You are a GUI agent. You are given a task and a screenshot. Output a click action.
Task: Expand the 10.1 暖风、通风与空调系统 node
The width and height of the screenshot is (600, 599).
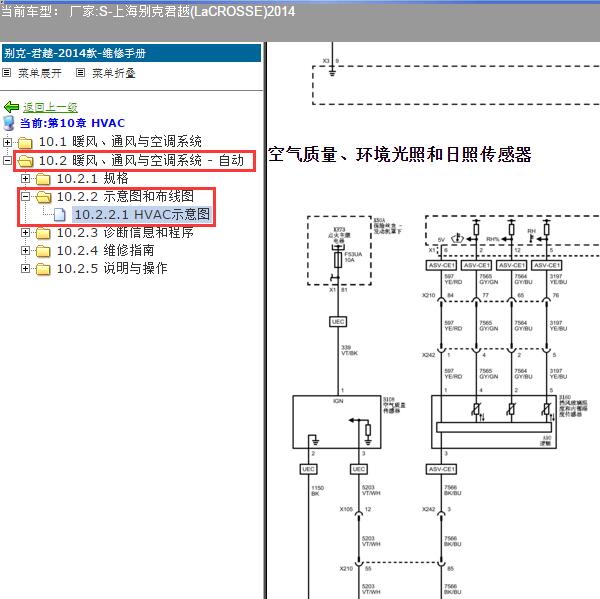pyautogui.click(x=7, y=142)
